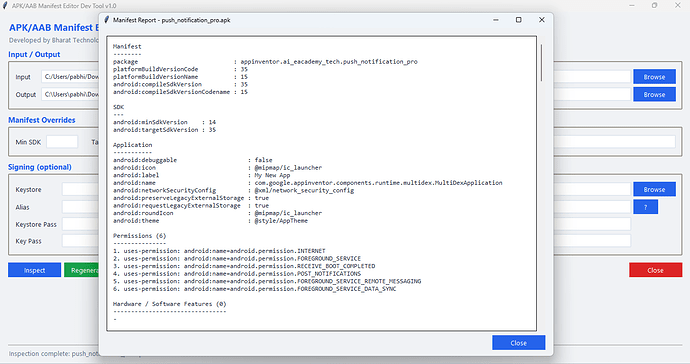Click the Keystore Pass field
Screen dimensions: 690x364
(81, 224)
